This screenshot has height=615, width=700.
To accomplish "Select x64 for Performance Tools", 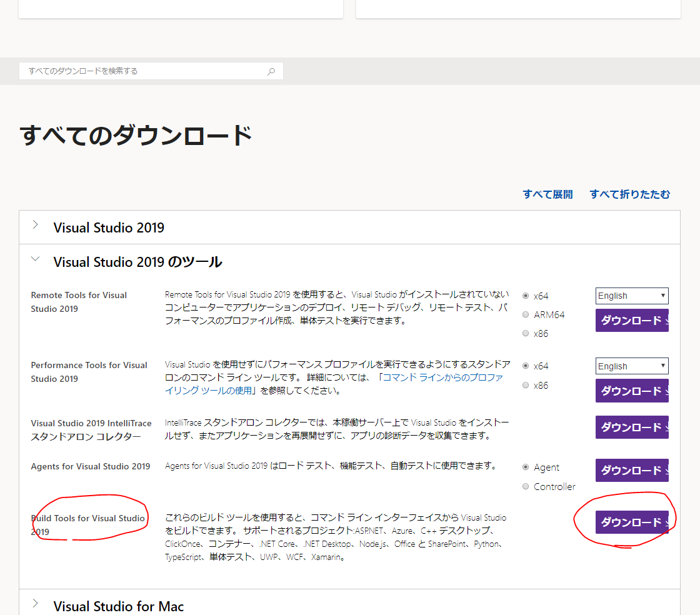I will point(526,366).
